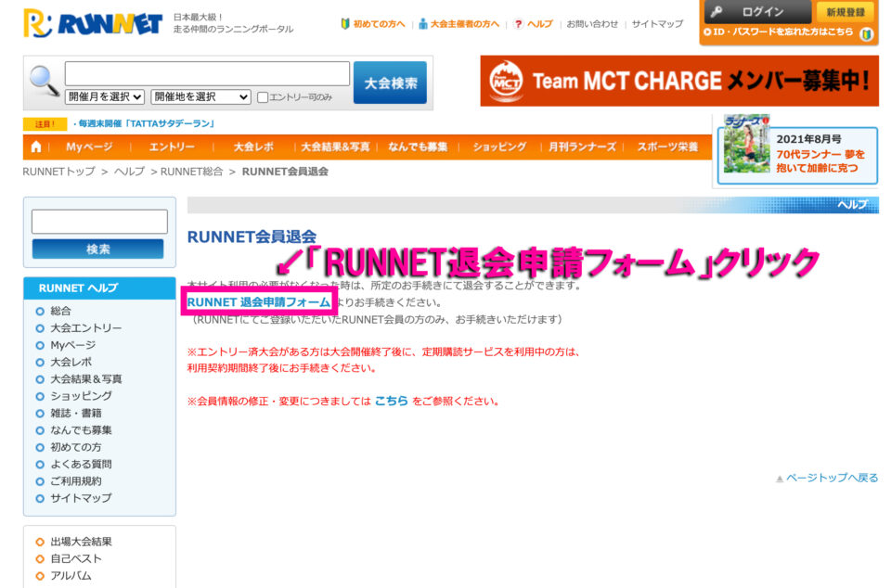Open the TATTAサタデーラン announcement link
The height and width of the screenshot is (588, 891).
point(144,123)
